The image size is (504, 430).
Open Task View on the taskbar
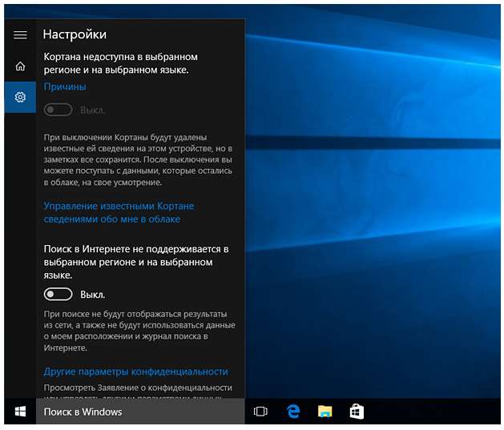point(260,412)
